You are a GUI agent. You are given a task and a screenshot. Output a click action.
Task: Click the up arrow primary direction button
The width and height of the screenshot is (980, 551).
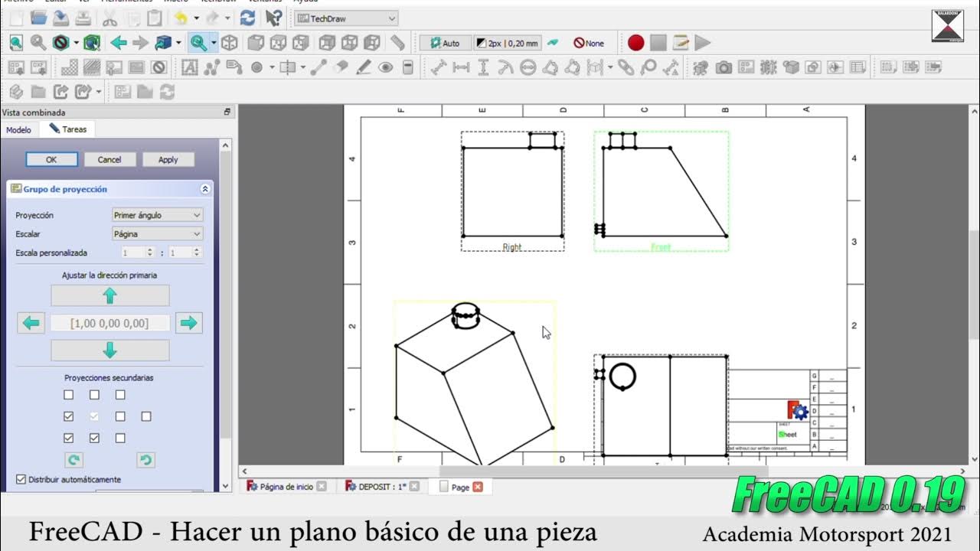click(x=109, y=295)
